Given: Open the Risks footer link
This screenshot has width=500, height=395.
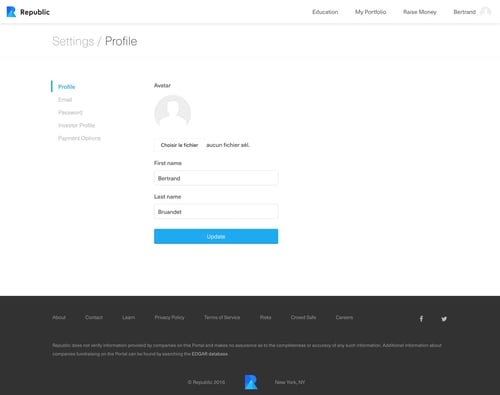Looking at the screenshot, I should click(266, 317).
